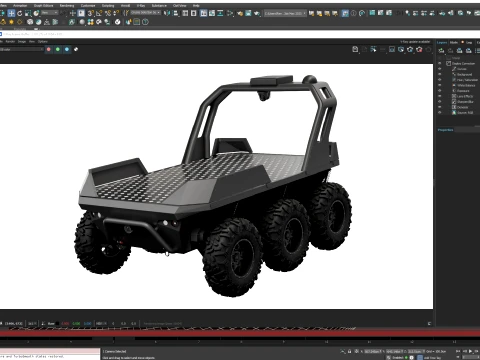Open the Create Selection Set dropdown
The image size is (480, 360).
146,13
